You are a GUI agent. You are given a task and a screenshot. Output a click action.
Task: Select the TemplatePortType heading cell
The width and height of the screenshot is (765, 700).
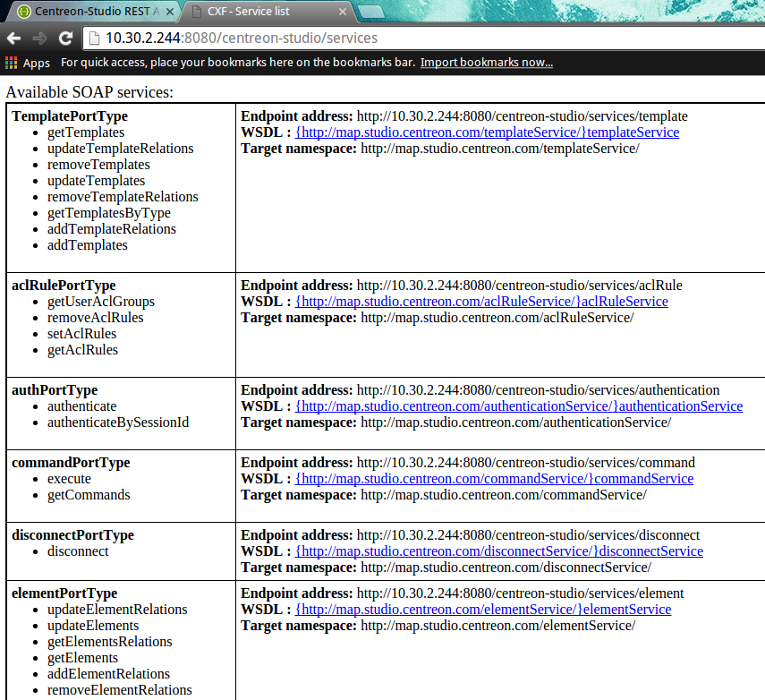click(x=70, y=115)
